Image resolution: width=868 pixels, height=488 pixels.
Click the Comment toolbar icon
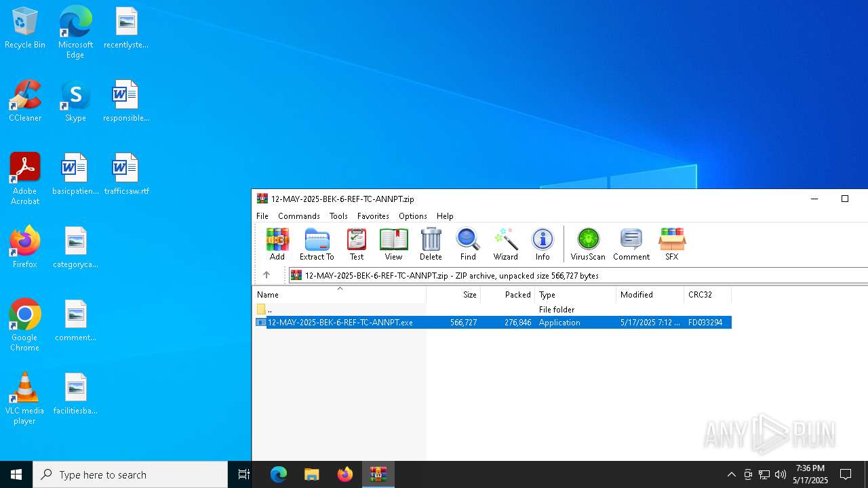coord(631,244)
